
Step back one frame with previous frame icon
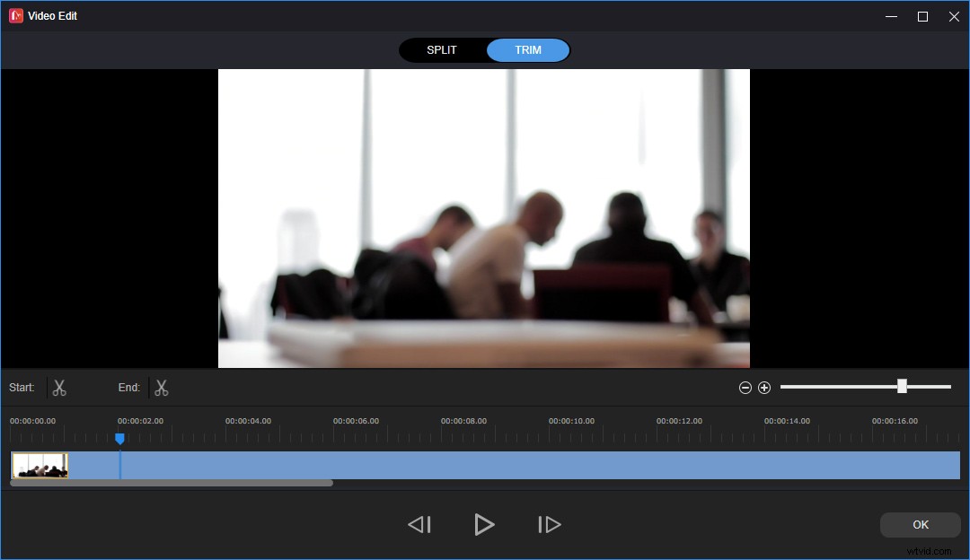(x=419, y=524)
